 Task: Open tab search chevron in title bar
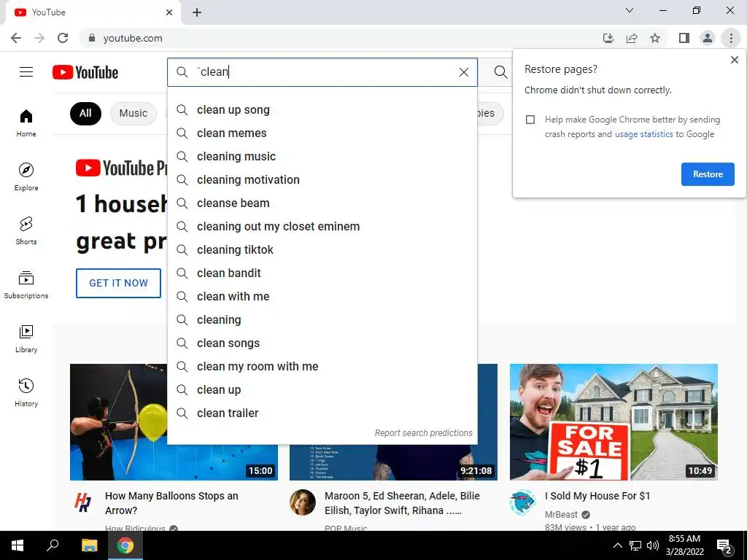[x=630, y=10]
